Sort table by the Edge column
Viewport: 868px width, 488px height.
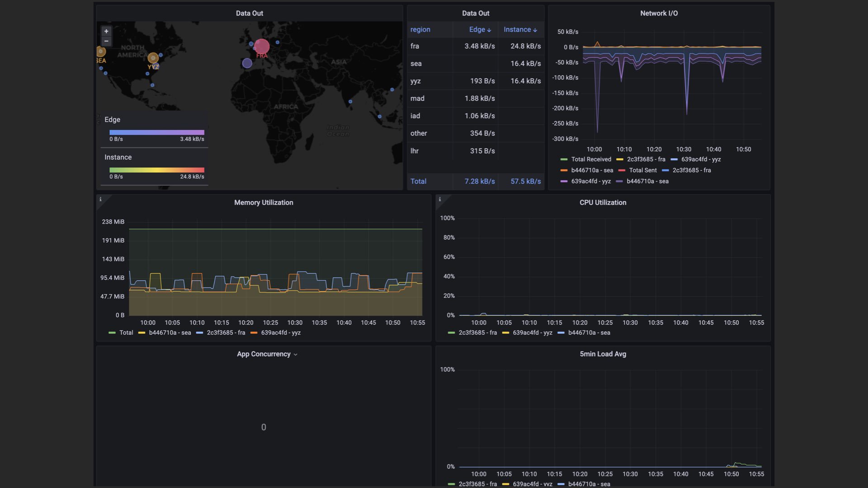[479, 29]
